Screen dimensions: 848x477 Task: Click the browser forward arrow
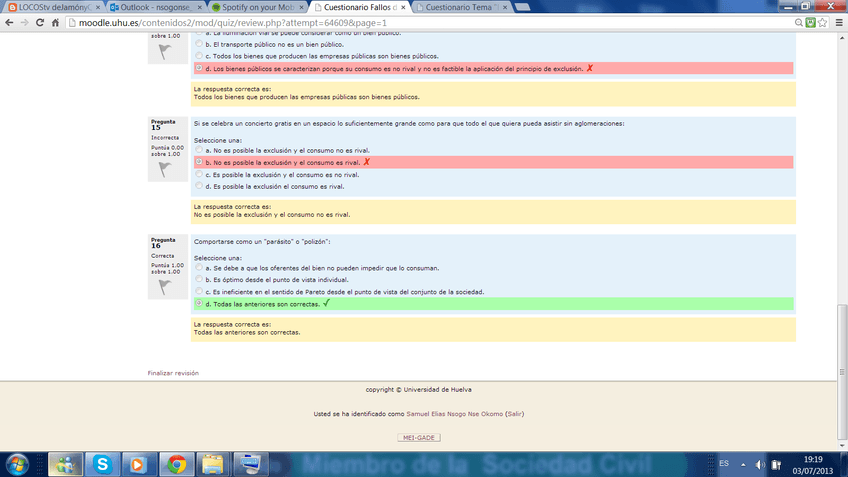point(24,23)
